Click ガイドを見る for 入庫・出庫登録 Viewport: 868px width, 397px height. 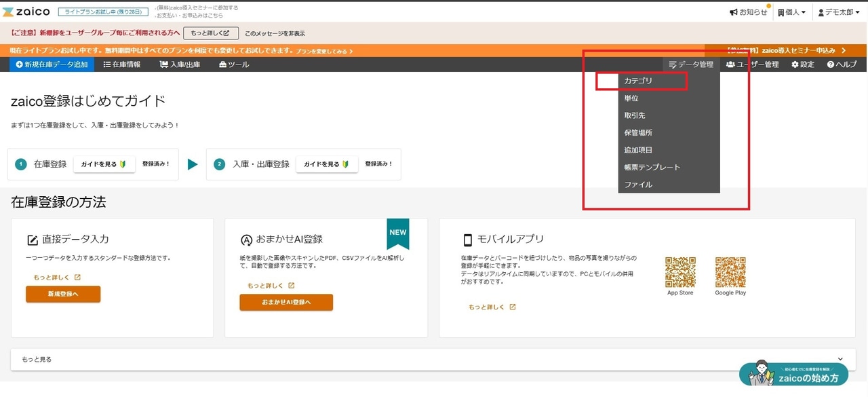(326, 164)
